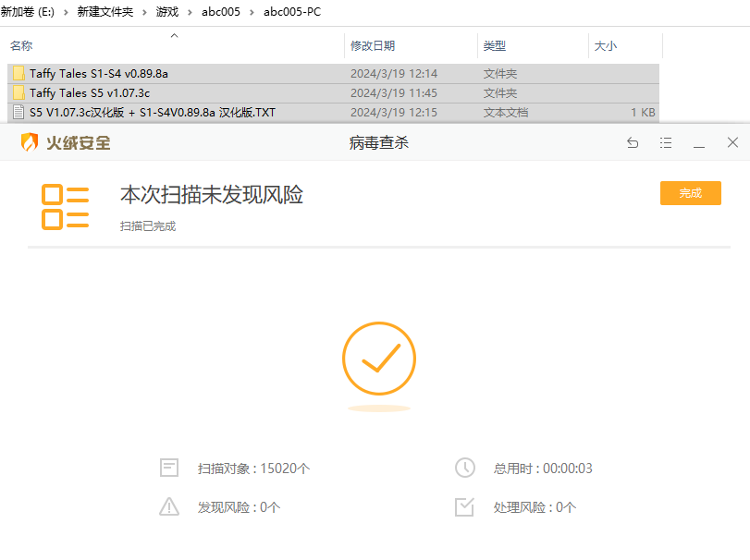Click the Taffy Tales S5 folder icon

coord(18,92)
